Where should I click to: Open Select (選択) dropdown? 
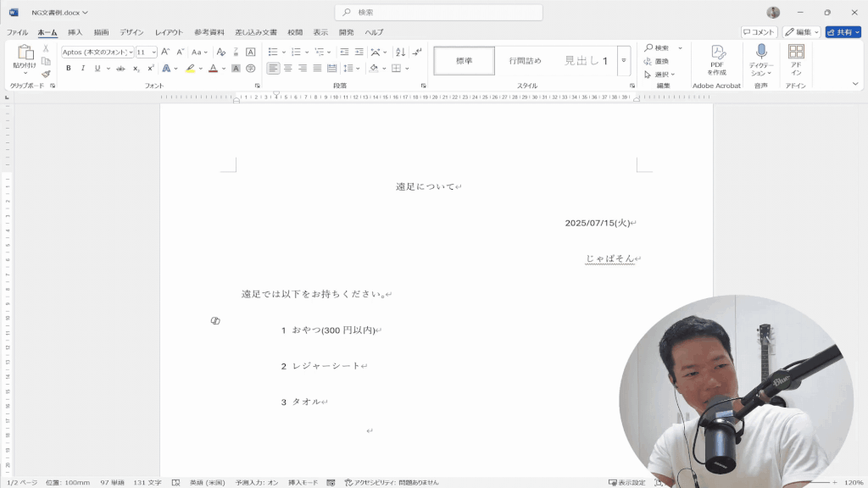point(659,75)
